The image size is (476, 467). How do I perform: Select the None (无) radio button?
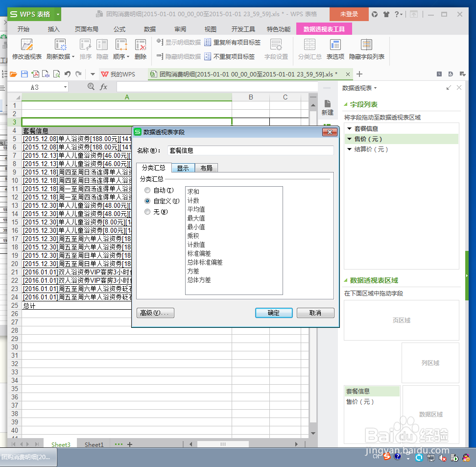coord(147,212)
